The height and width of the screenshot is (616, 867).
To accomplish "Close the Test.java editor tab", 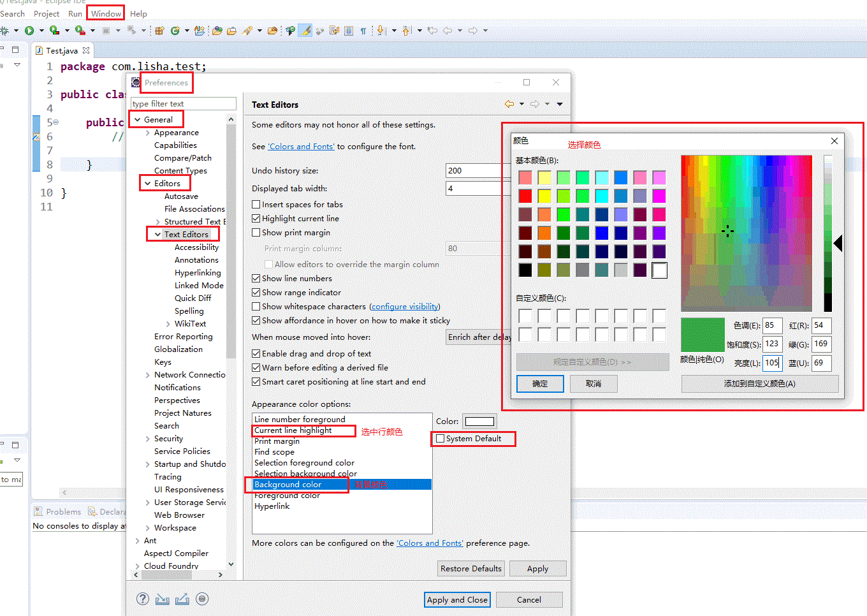I will [x=86, y=50].
